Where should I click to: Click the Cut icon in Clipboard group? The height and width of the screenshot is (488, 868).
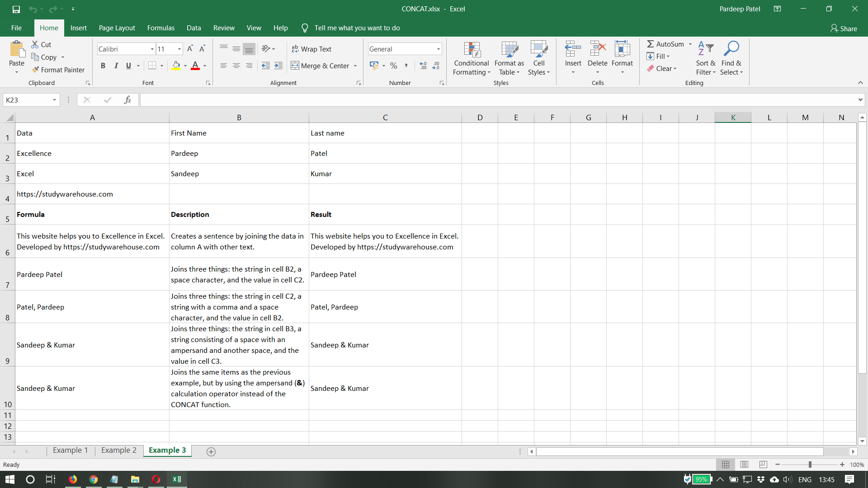point(41,44)
